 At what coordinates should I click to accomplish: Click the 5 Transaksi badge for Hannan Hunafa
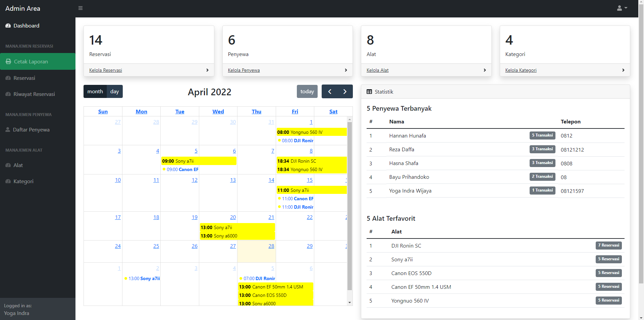coord(542,135)
